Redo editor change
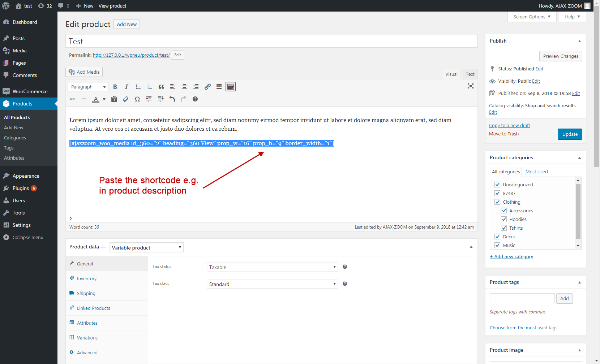600x364 pixels. pyautogui.click(x=184, y=99)
